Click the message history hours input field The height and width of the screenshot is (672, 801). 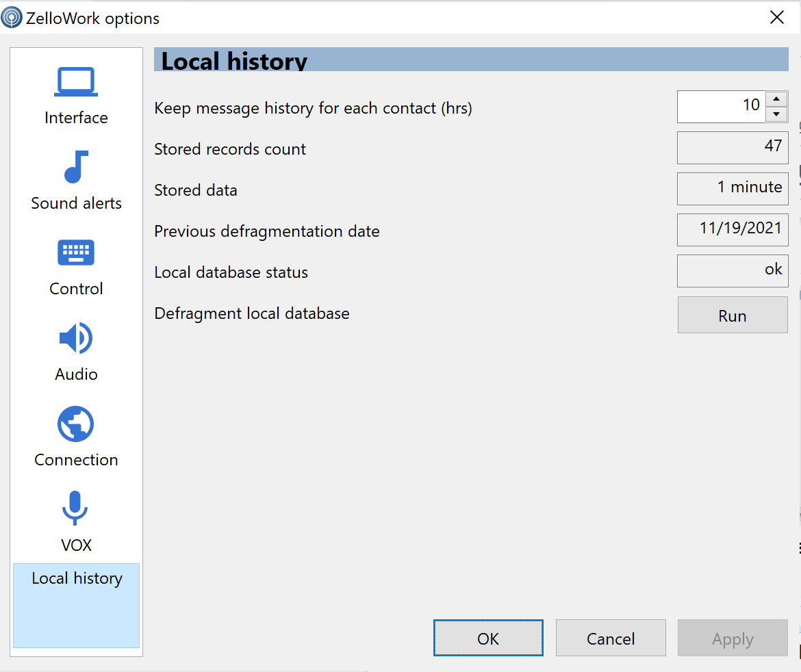pos(722,107)
